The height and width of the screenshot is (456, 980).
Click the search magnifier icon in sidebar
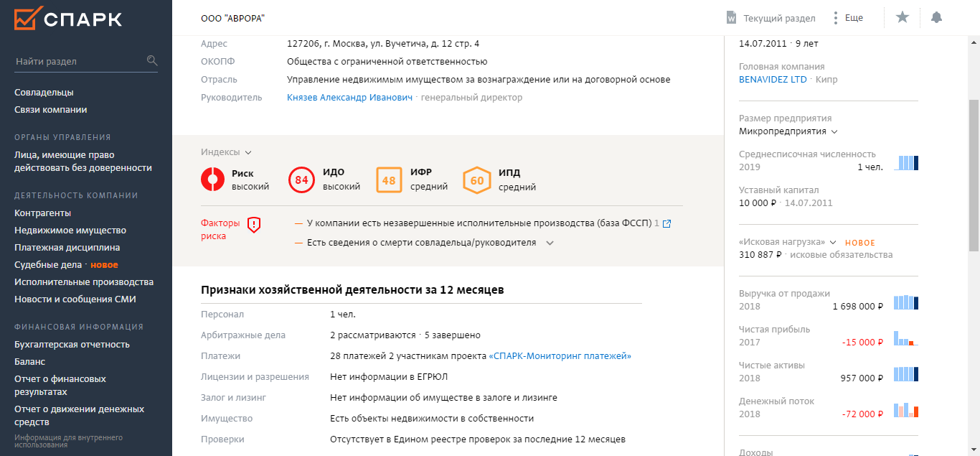click(x=152, y=61)
